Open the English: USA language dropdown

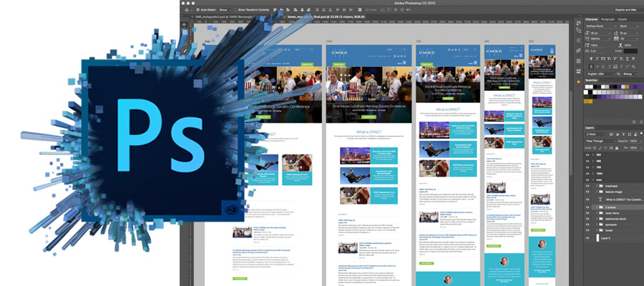click(601, 74)
